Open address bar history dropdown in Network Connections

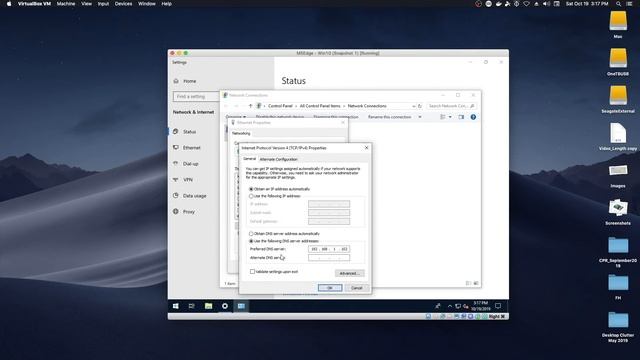click(414, 106)
